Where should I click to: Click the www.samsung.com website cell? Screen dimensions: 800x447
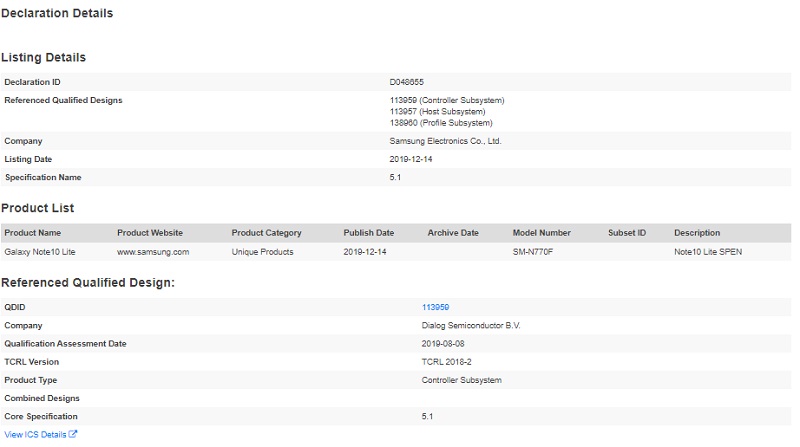point(153,252)
